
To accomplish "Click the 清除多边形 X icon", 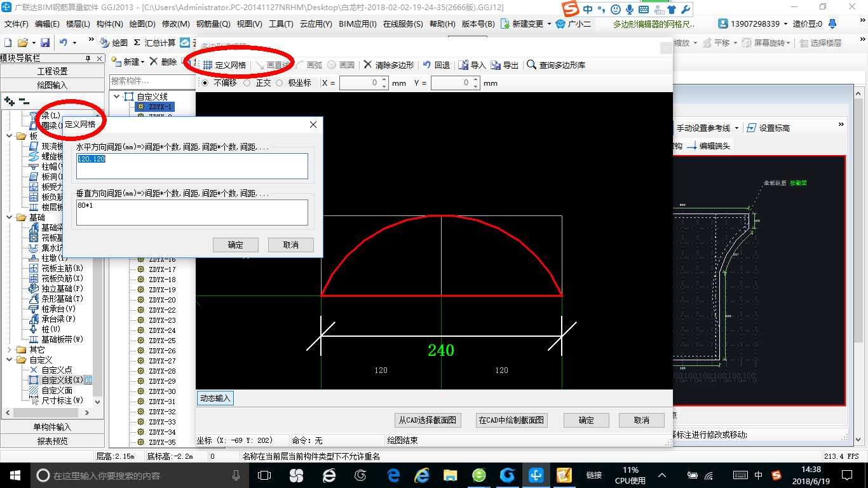I will (x=368, y=65).
